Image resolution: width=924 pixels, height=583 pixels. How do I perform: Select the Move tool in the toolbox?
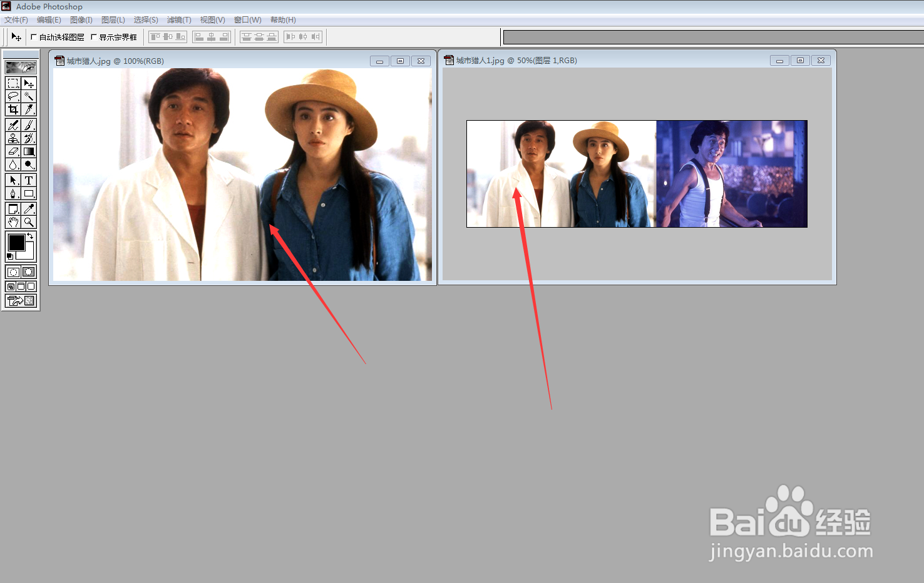(29, 83)
